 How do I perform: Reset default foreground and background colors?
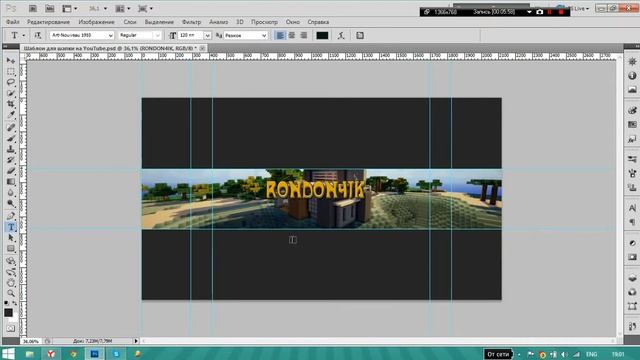6,303
